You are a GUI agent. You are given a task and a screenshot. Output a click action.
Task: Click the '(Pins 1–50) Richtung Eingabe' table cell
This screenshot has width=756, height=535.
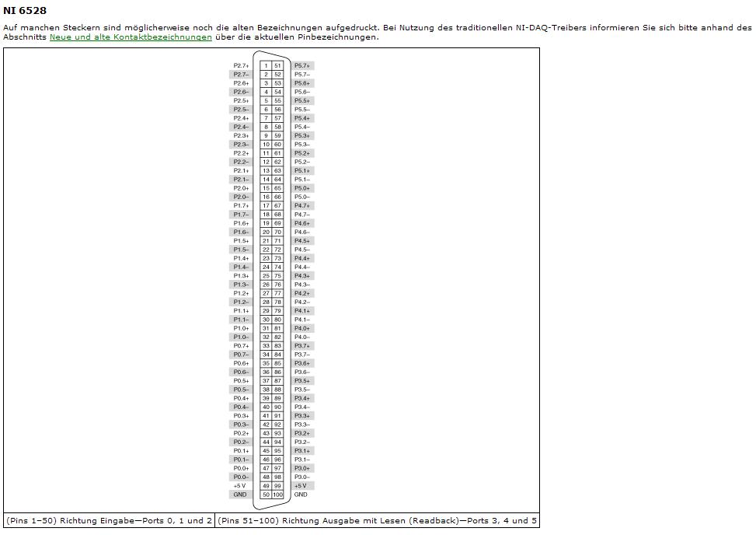click(x=109, y=520)
